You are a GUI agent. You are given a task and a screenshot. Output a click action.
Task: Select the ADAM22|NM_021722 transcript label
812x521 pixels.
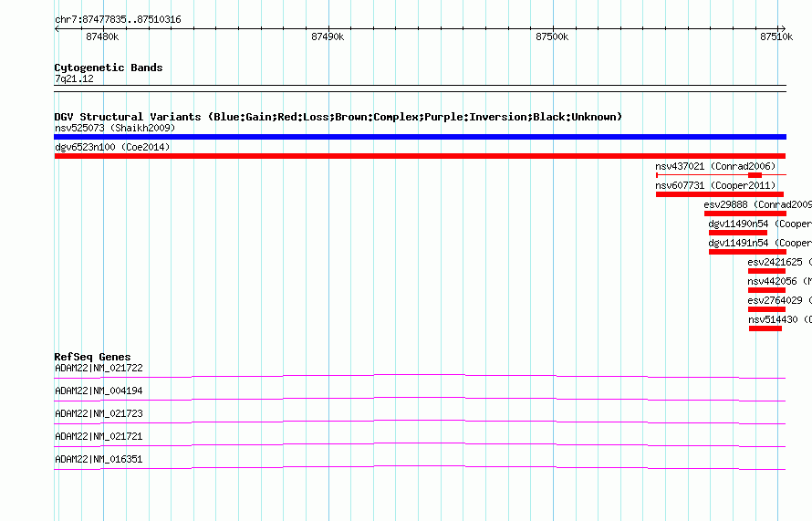point(99,369)
